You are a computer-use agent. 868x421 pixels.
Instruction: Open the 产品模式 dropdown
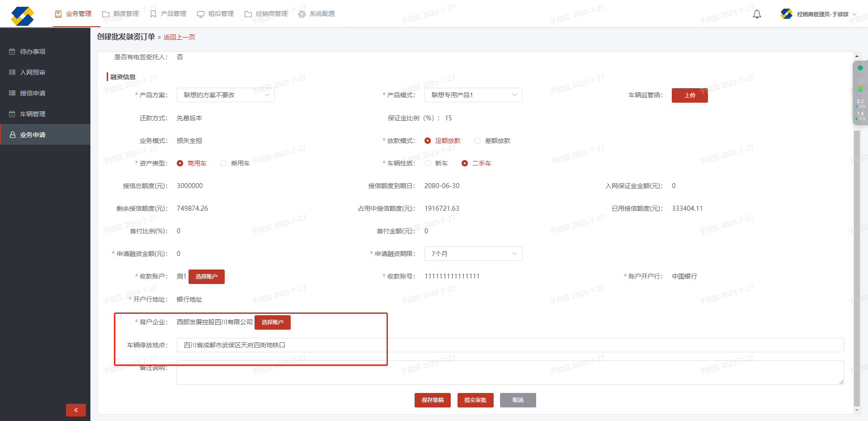pos(473,95)
